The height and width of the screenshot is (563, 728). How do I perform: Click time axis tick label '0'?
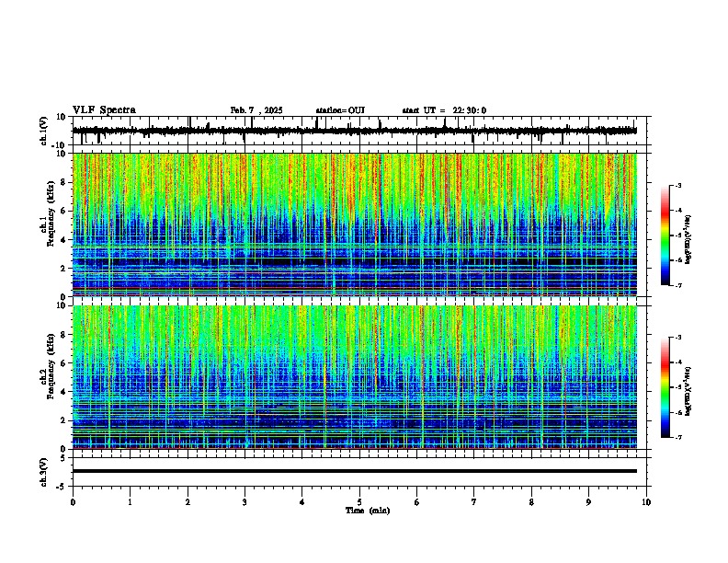pos(73,502)
